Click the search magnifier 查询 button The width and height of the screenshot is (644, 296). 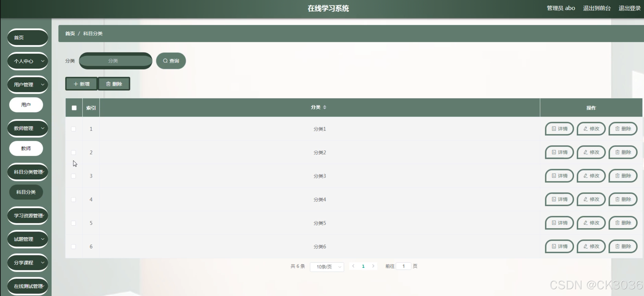click(171, 61)
